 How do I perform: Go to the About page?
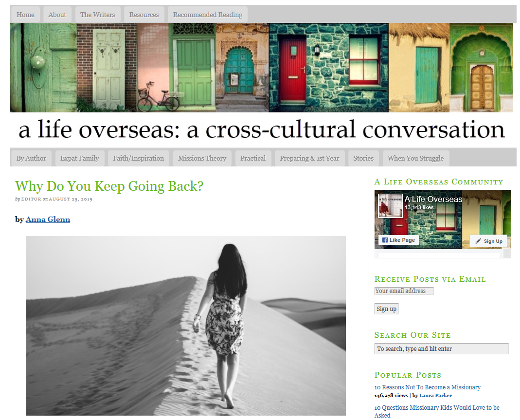coord(57,15)
